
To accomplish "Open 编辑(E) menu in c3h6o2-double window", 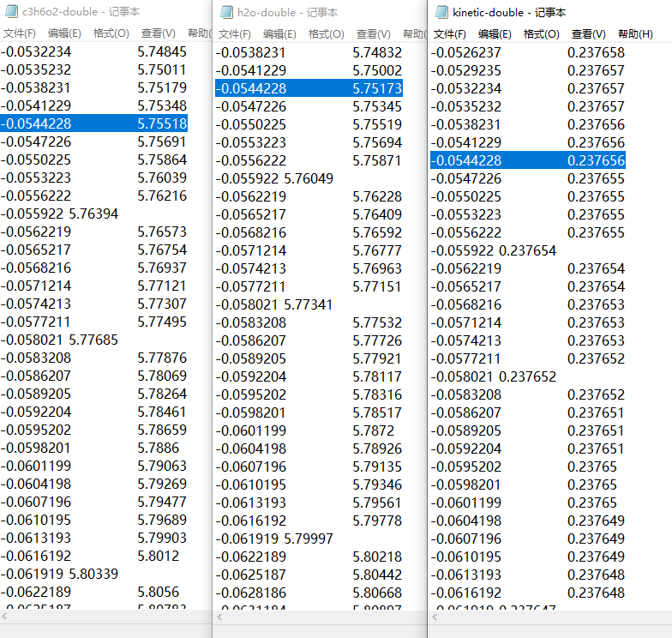I will [64, 33].
